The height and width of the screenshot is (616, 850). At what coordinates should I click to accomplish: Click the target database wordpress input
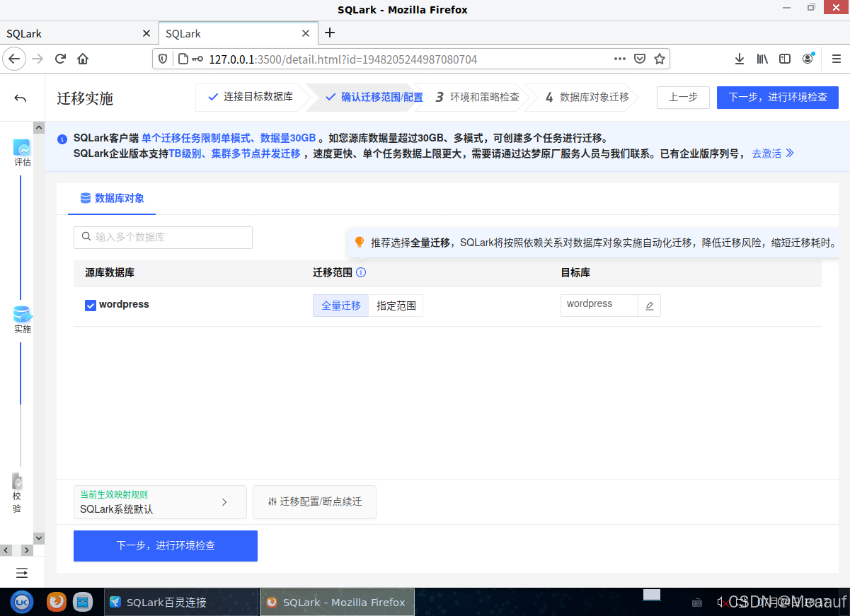tap(599, 306)
